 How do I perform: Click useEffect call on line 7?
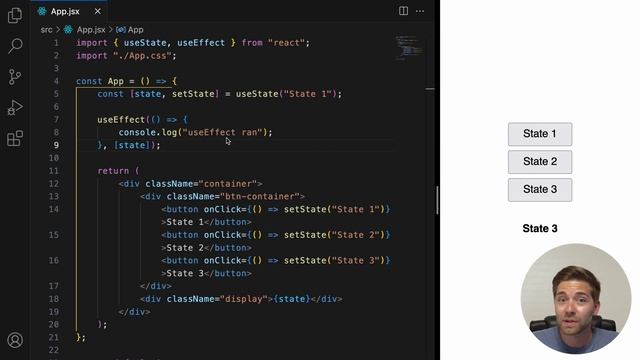coord(121,120)
